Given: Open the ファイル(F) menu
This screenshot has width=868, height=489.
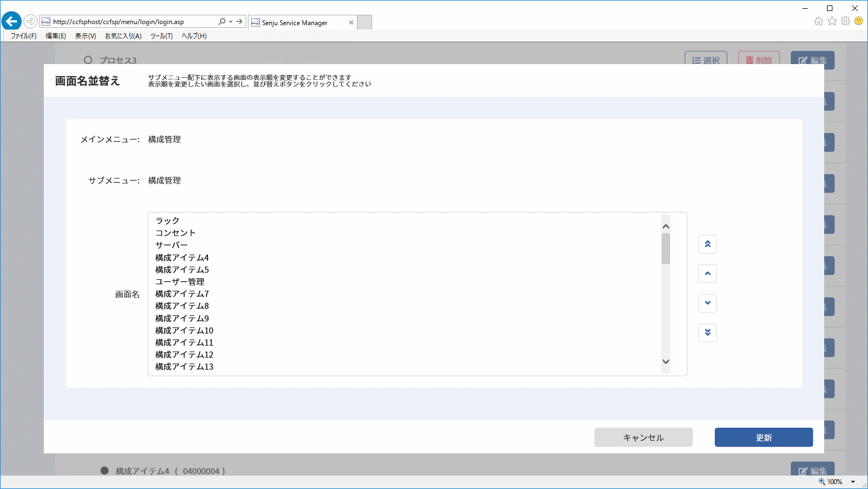Looking at the screenshot, I should tap(24, 36).
